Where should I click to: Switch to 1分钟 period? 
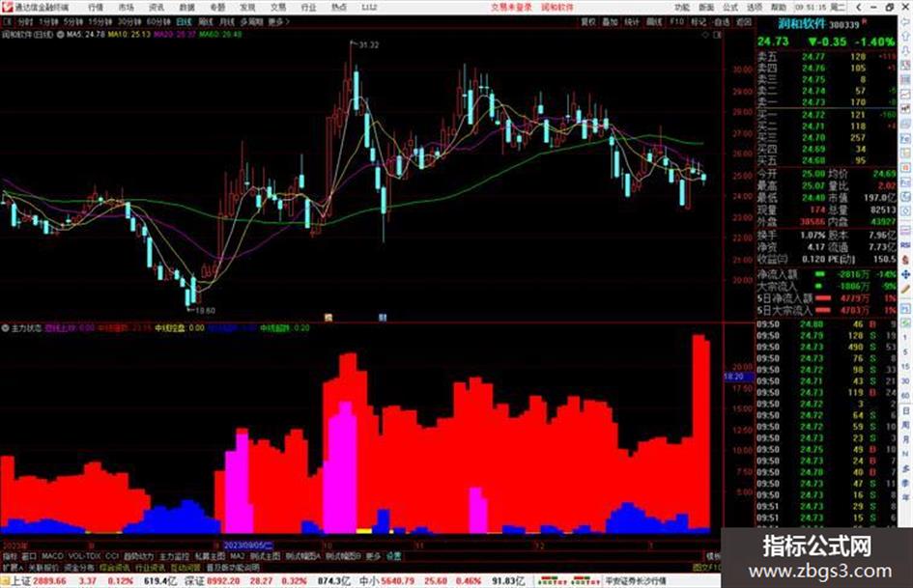48,21
